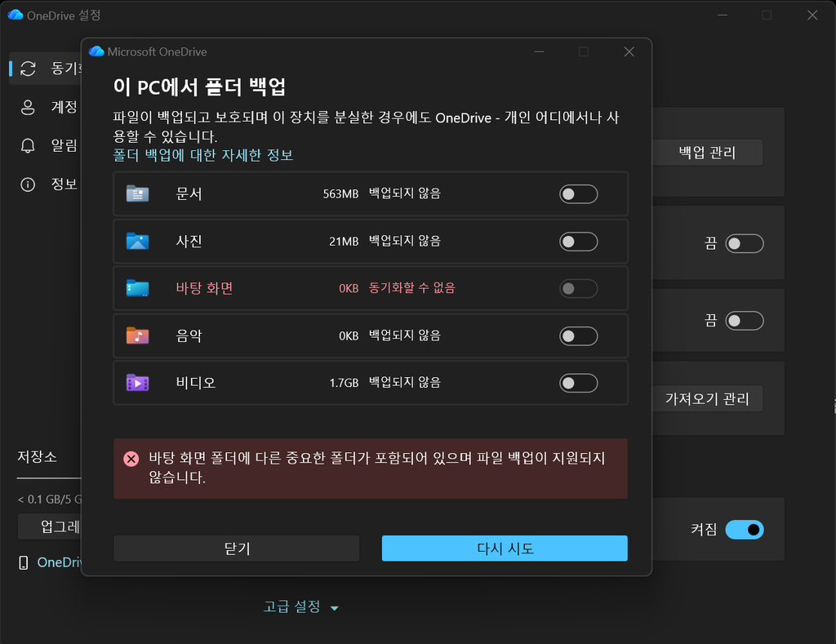Click the 563MB size text for 문서

point(340,194)
